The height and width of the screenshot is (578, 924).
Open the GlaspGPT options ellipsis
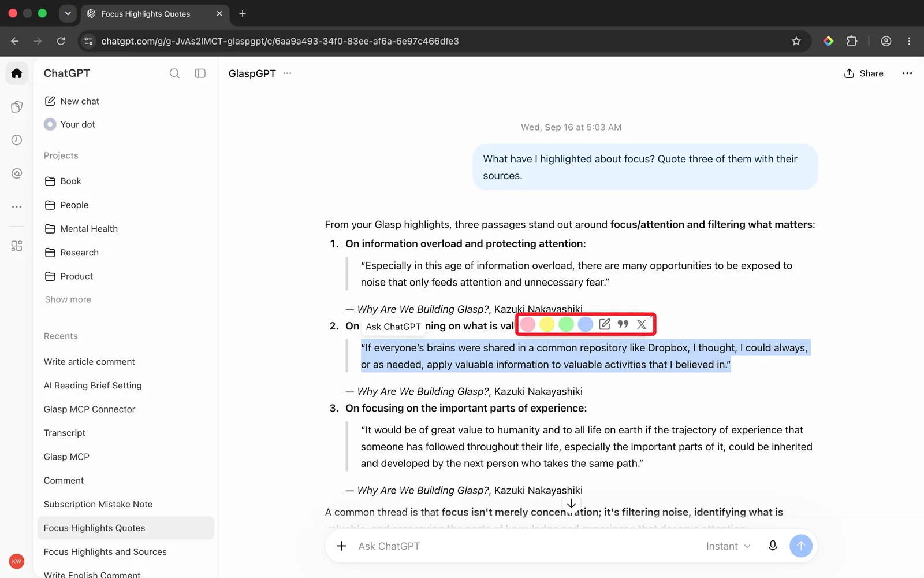(287, 73)
